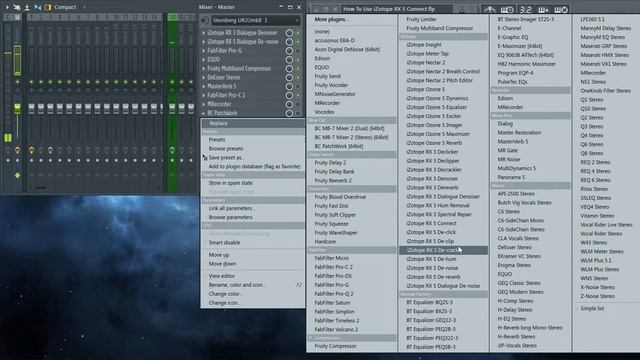Choose Smart disable in context menu
640x360 pixels.
(x=224, y=242)
